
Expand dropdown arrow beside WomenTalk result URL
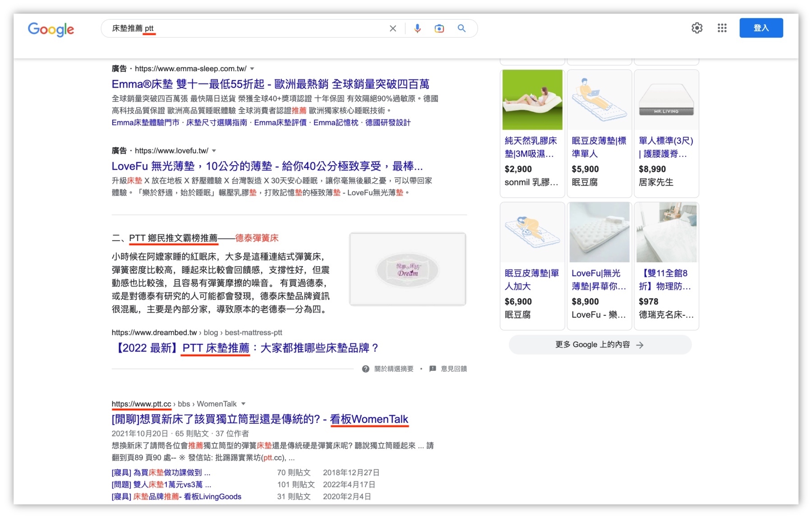[244, 404]
